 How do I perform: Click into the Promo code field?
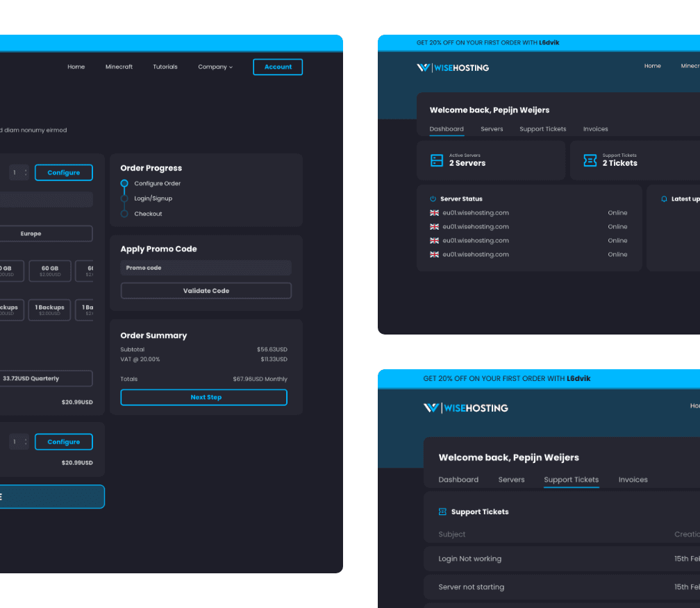[206, 268]
